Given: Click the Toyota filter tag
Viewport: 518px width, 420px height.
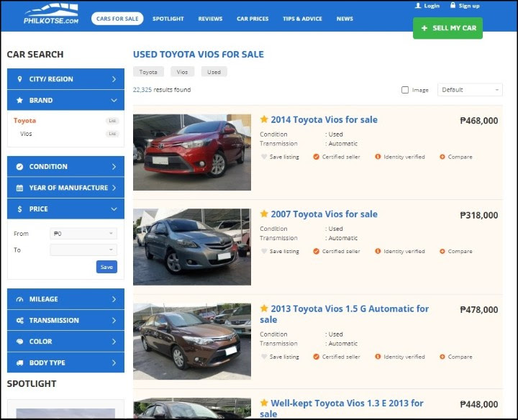Looking at the screenshot, I should (148, 72).
